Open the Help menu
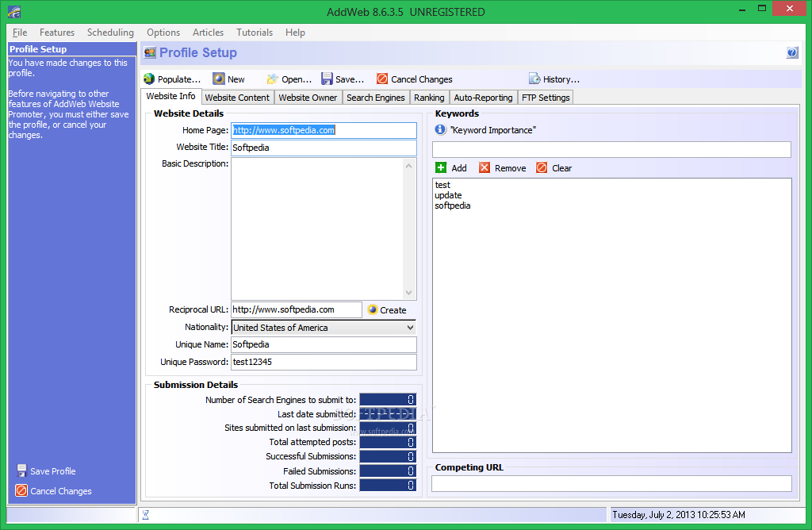 [x=295, y=32]
